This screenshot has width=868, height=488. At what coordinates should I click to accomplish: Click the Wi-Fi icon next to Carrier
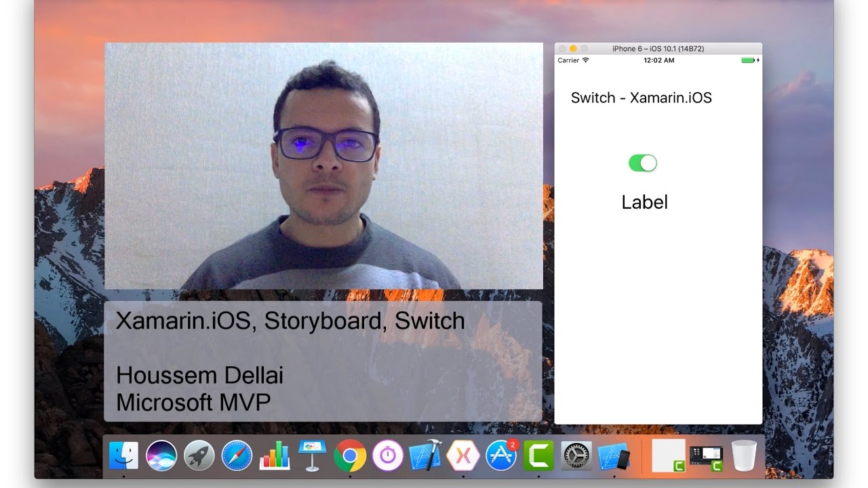[x=586, y=60]
